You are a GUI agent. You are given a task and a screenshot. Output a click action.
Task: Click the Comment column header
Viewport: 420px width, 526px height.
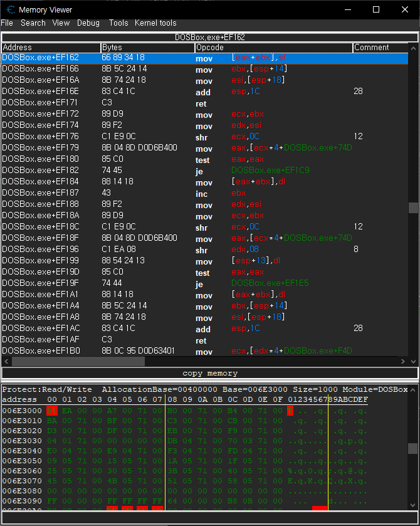pyautogui.click(x=381, y=48)
